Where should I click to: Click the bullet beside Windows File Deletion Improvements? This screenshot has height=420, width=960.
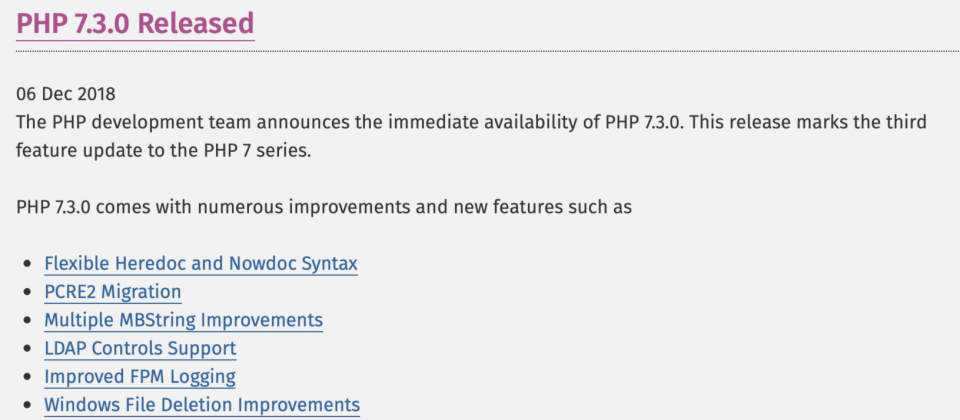(26, 405)
